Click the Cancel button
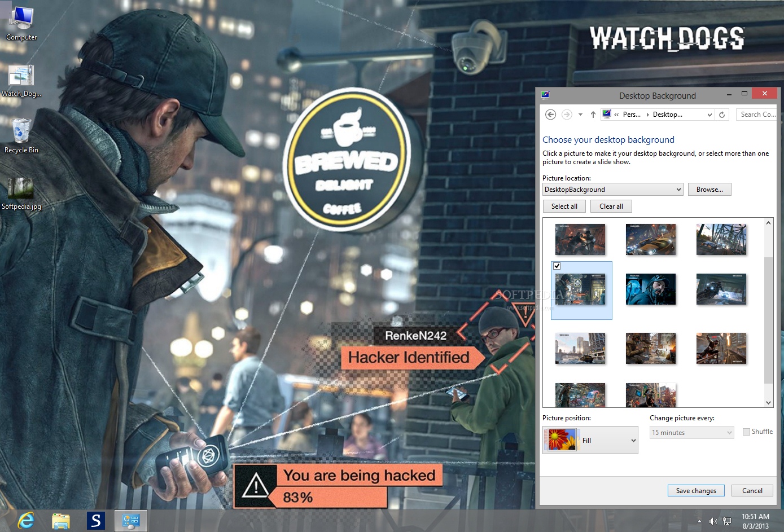The height and width of the screenshot is (532, 784). click(752, 491)
